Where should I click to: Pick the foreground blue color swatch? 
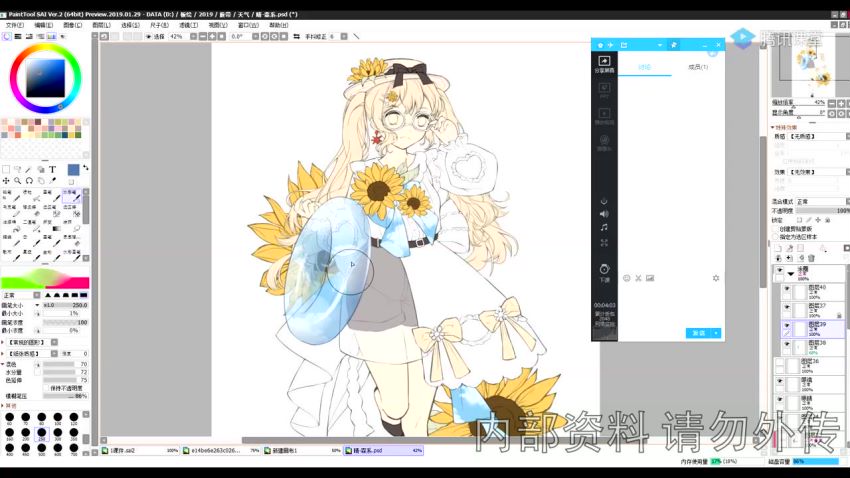[x=73, y=170]
